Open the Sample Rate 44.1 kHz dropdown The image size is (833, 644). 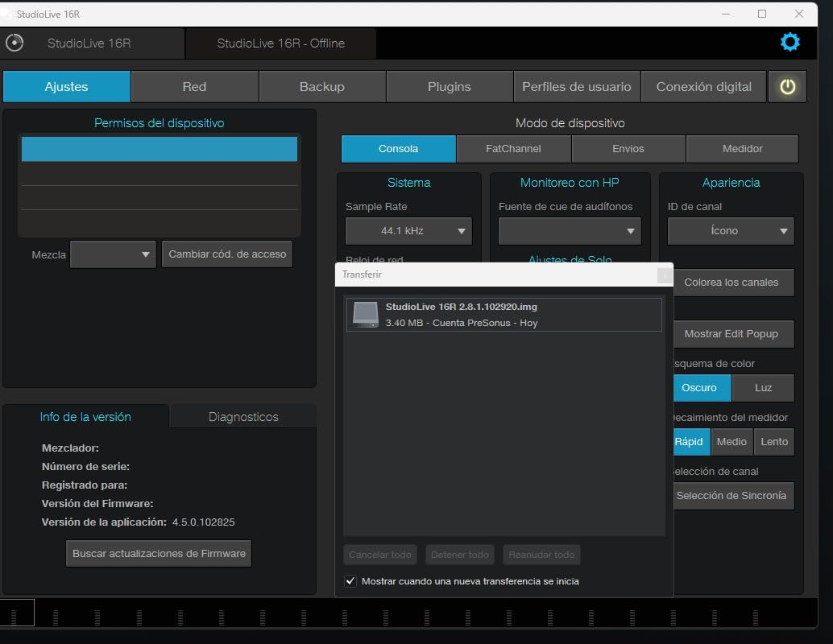coord(408,231)
